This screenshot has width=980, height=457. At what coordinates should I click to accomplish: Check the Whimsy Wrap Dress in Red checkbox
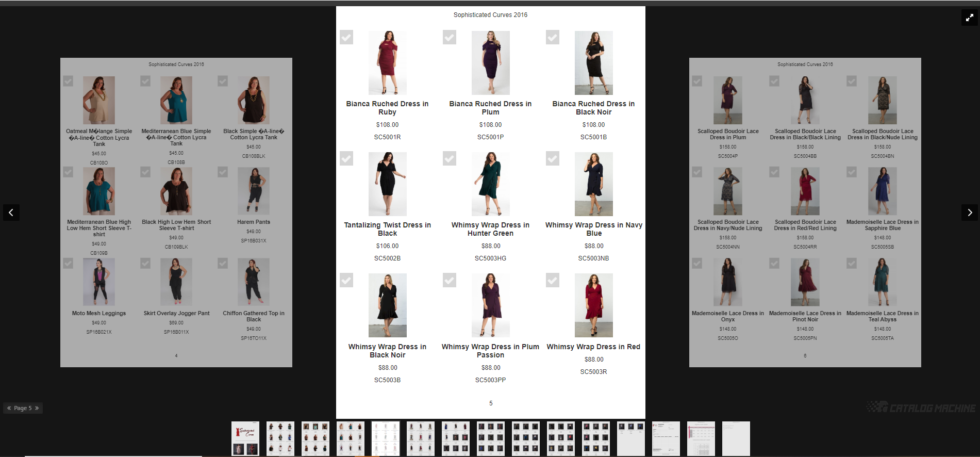point(553,280)
